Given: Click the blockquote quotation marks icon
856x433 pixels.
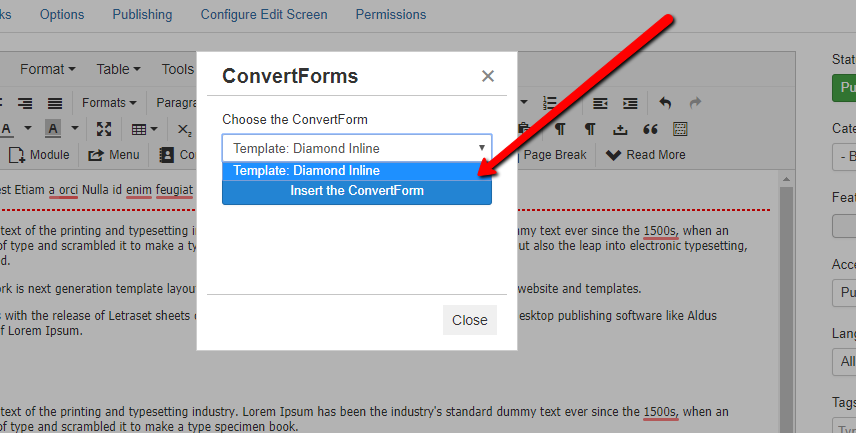Looking at the screenshot, I should click(x=650, y=129).
